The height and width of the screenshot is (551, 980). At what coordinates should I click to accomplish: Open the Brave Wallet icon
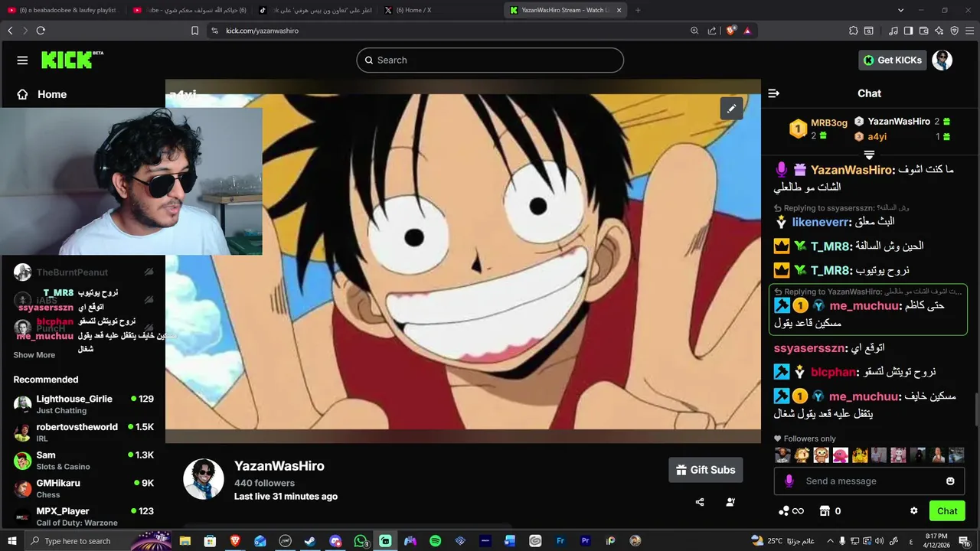(924, 31)
